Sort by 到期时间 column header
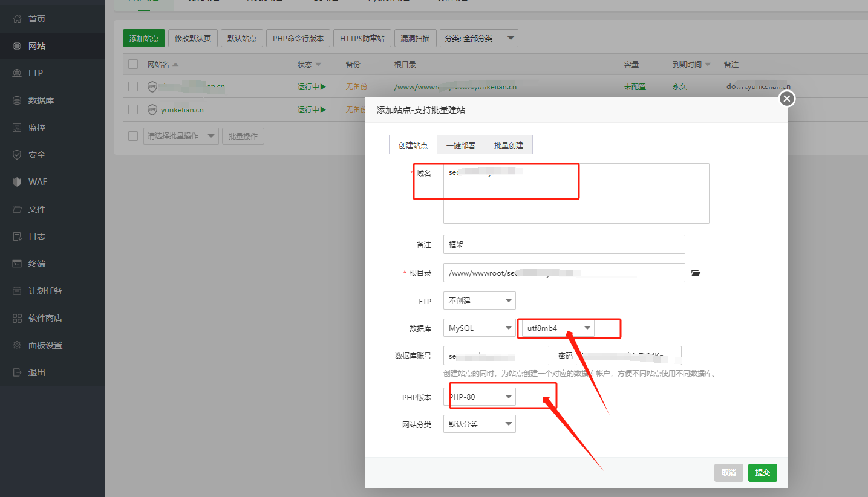Image resolution: width=868 pixels, height=497 pixels. (691, 65)
